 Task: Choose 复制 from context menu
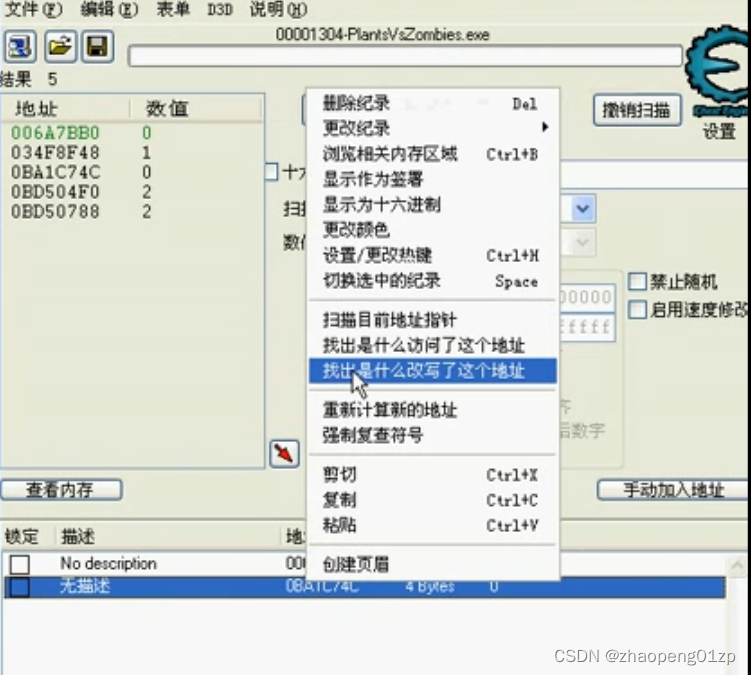(x=433, y=500)
